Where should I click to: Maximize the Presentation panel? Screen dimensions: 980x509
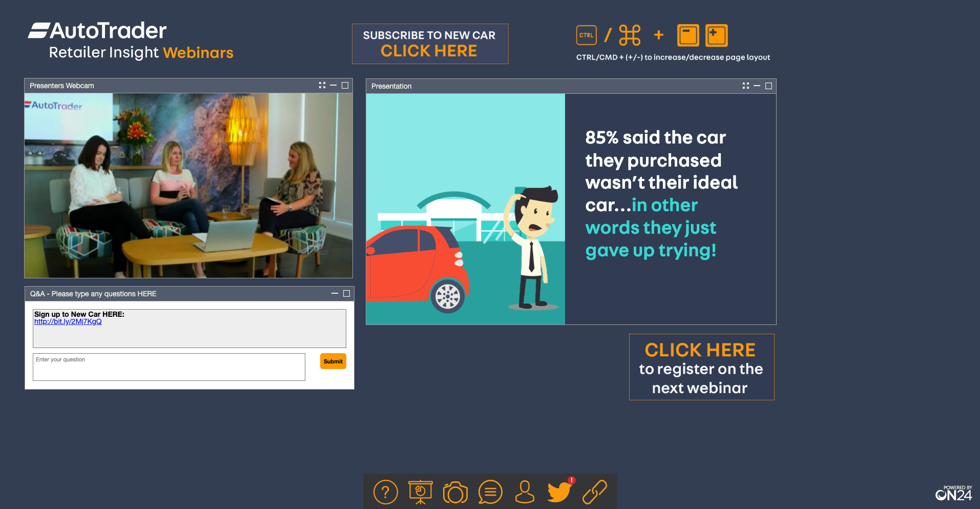point(769,86)
